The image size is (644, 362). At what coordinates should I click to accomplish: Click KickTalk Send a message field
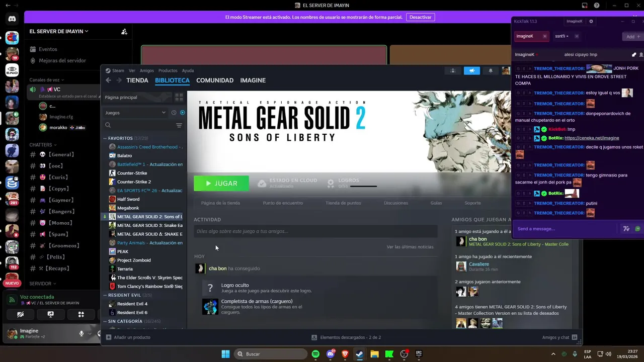click(x=565, y=229)
